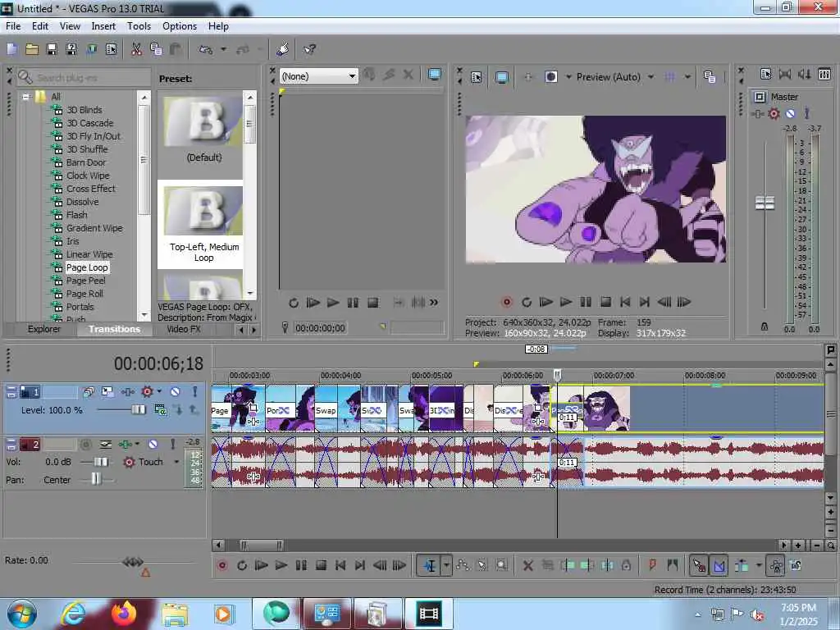Click Split Screen View icon in preview
This screenshot has height=630, width=840.
[x=551, y=77]
